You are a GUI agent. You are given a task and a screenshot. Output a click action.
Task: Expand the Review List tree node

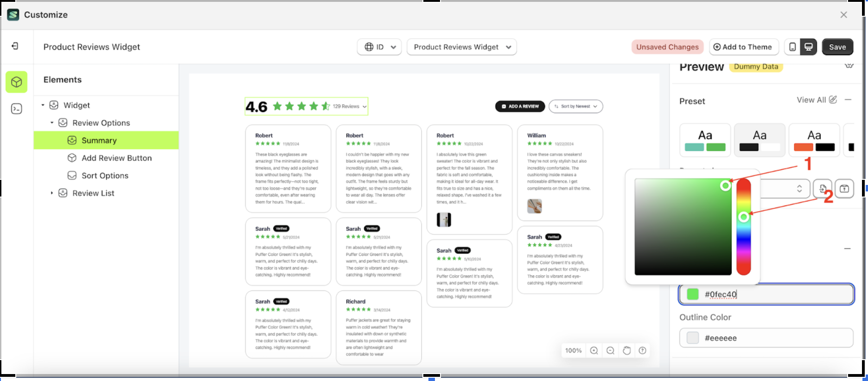click(52, 193)
